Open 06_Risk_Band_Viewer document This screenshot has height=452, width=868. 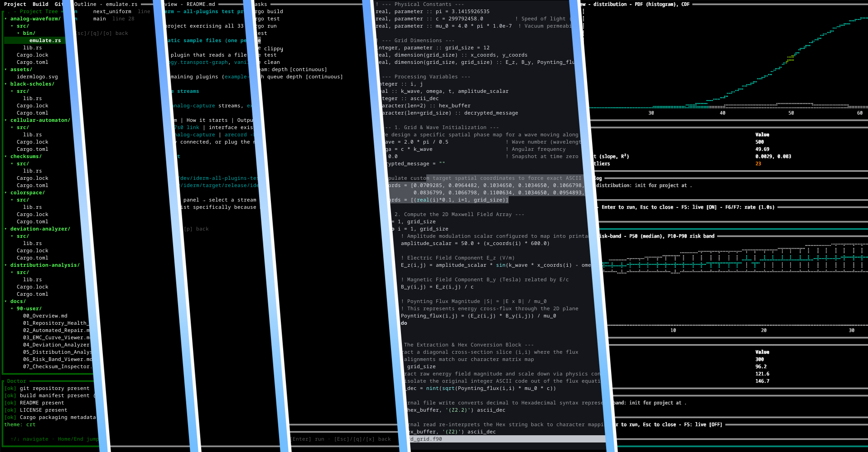pyautogui.click(x=58, y=359)
